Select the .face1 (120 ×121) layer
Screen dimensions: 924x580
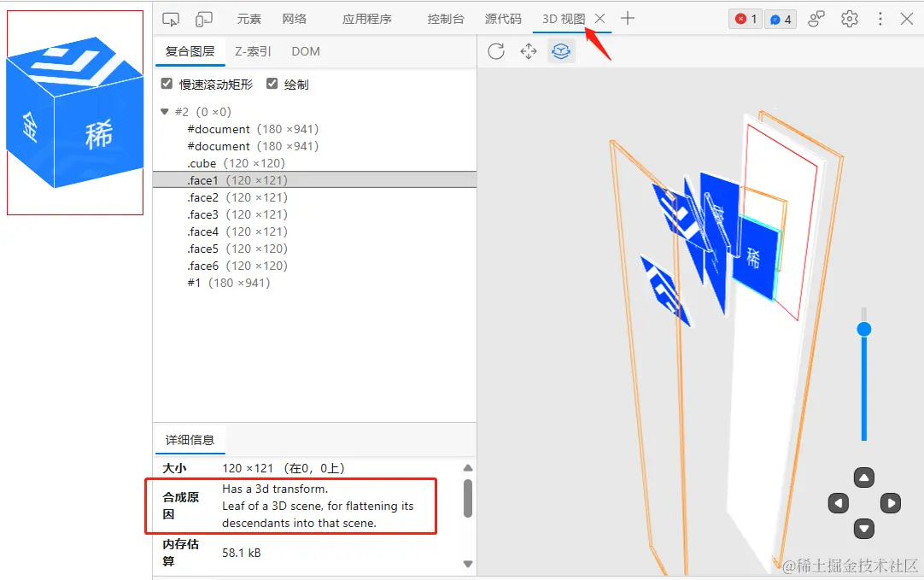[314, 180]
